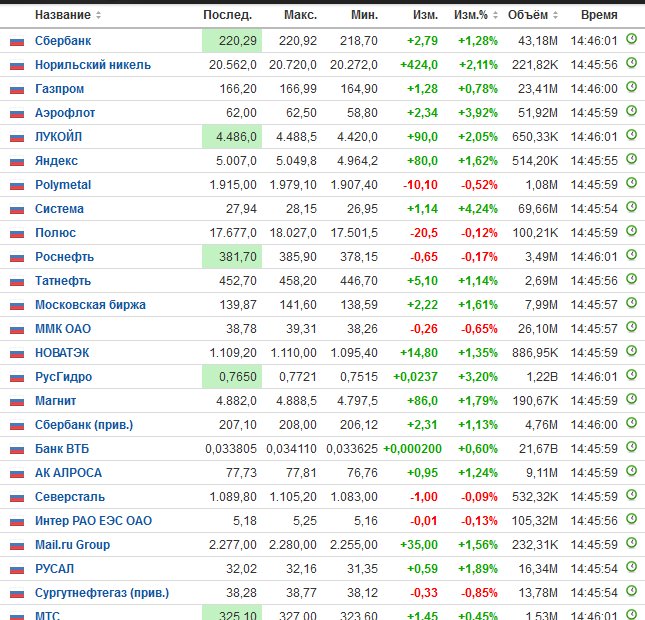Open the ЛУКОЙЛ stock link
Screen dimensions: 645x620
click(x=58, y=137)
